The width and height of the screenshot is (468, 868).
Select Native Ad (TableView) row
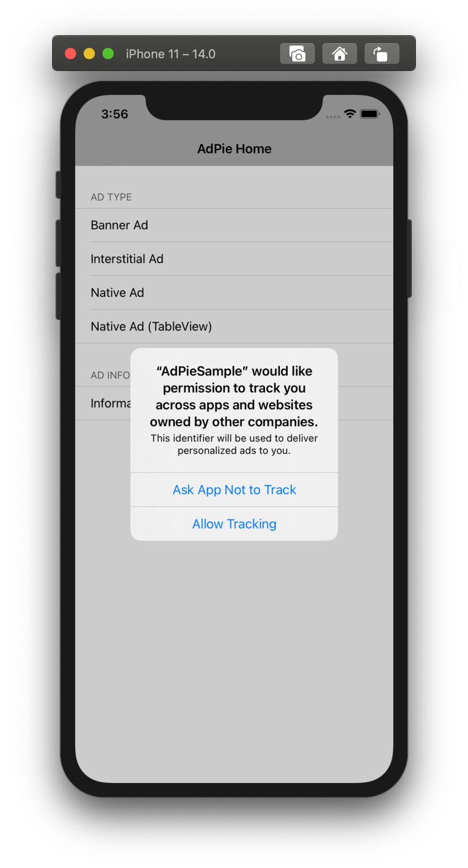click(234, 327)
